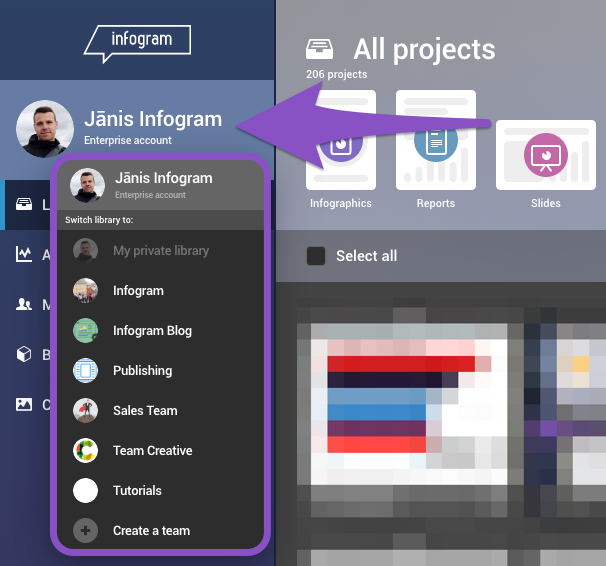The image size is (606, 566).
Task: Click the Infogram logo
Action: coord(138,43)
